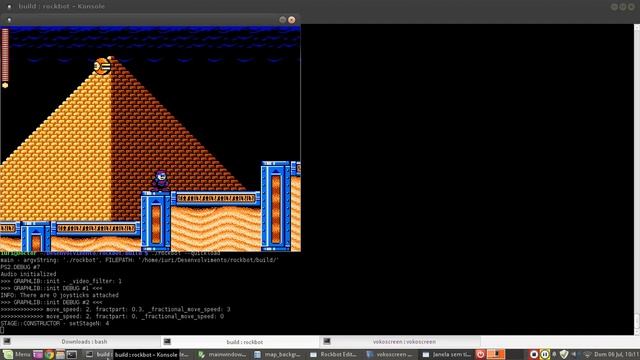The height and width of the screenshot is (360, 640).
Task: Switch to the Janela sem titulo taskbar entry
Action: click(446, 354)
